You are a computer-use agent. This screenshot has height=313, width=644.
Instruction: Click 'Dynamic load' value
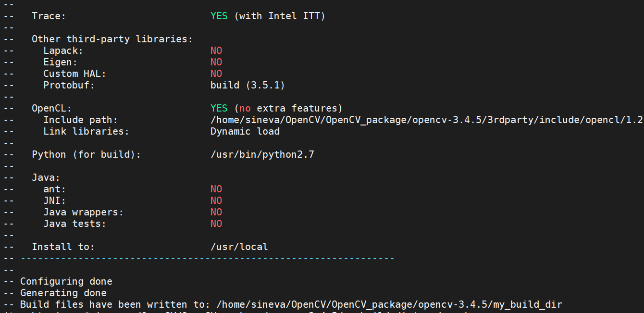[245, 131]
